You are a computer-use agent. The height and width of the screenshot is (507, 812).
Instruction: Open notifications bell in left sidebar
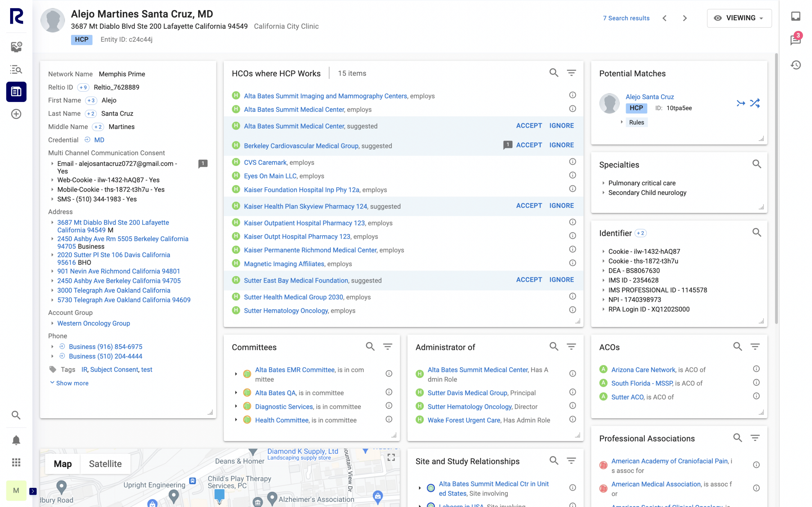pos(16,440)
